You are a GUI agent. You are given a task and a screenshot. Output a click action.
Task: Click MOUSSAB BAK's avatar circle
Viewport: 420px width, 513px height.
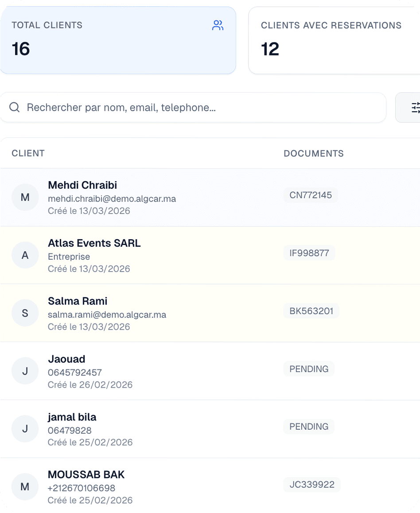click(25, 487)
